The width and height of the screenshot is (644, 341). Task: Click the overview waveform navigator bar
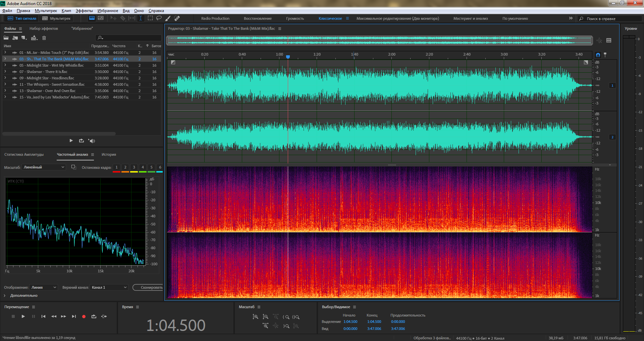pyautogui.click(x=380, y=41)
